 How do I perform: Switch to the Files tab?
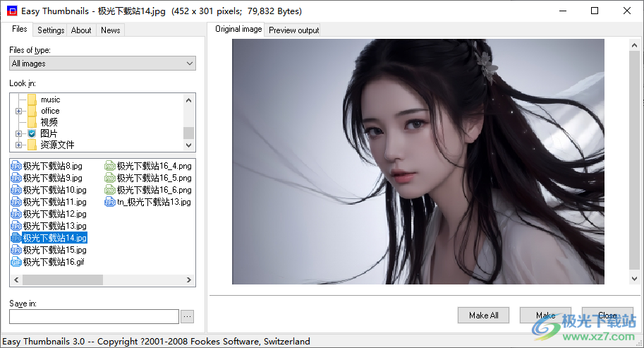tap(19, 29)
